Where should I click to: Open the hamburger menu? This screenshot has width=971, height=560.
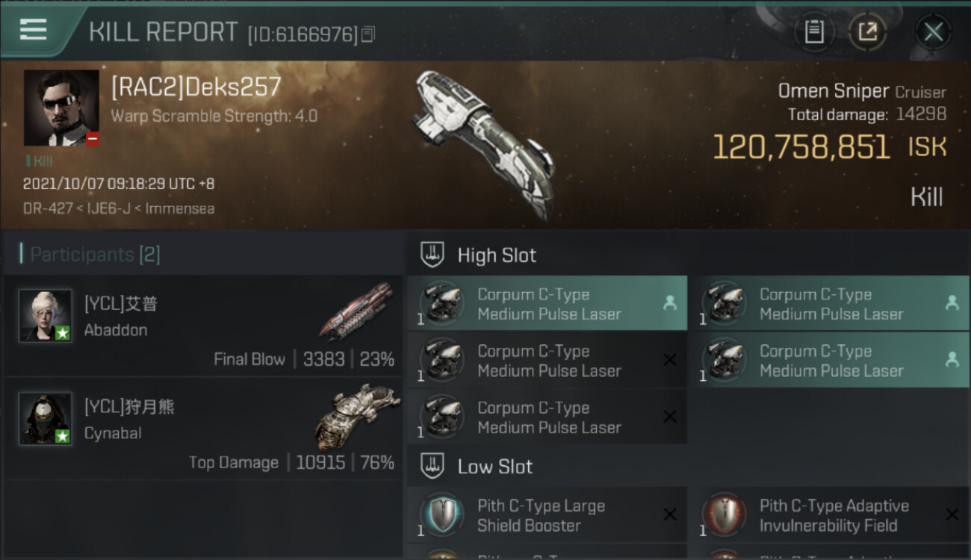(x=33, y=30)
